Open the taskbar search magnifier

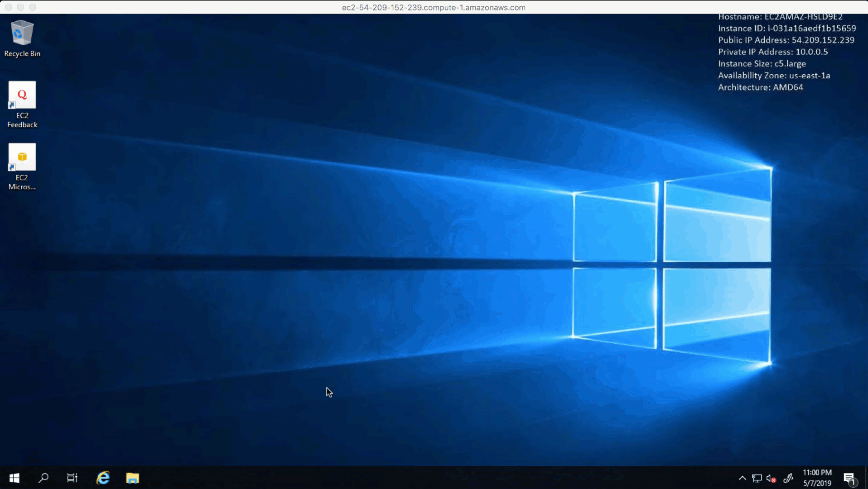point(43,478)
